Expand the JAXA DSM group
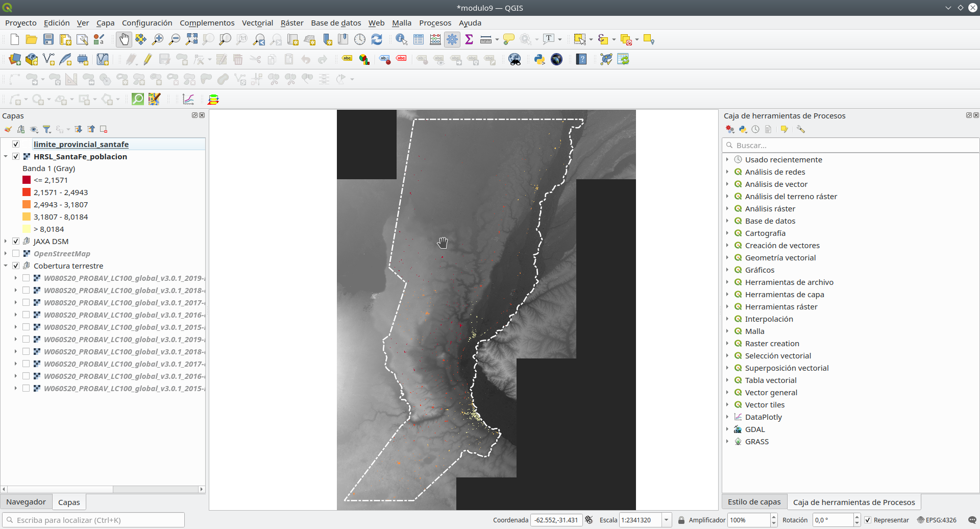Screen dimensions: 980x529 (x=6, y=241)
